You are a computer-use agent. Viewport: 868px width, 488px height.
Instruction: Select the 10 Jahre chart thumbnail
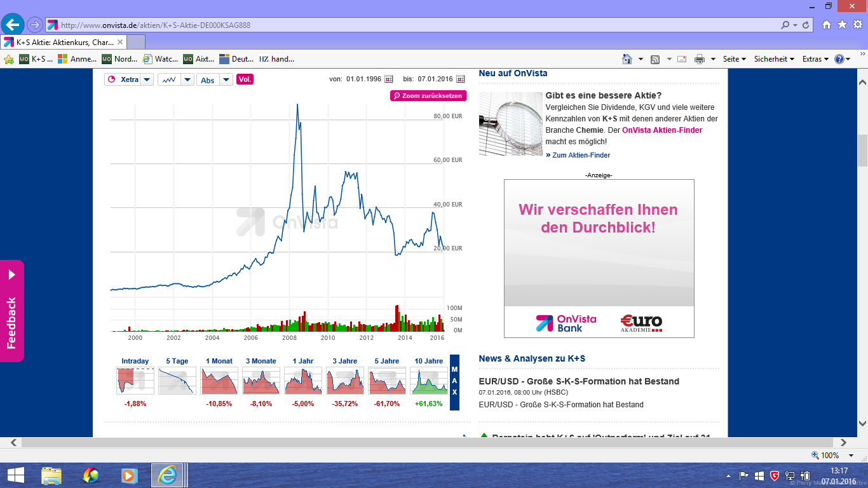pos(429,381)
